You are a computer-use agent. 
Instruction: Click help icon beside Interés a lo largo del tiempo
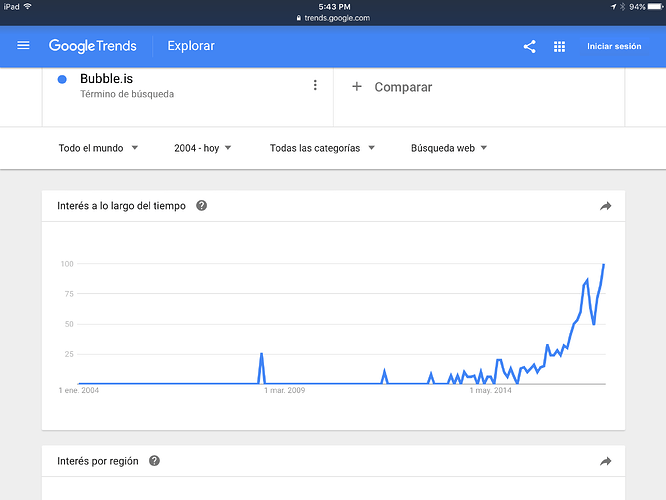coord(202,205)
